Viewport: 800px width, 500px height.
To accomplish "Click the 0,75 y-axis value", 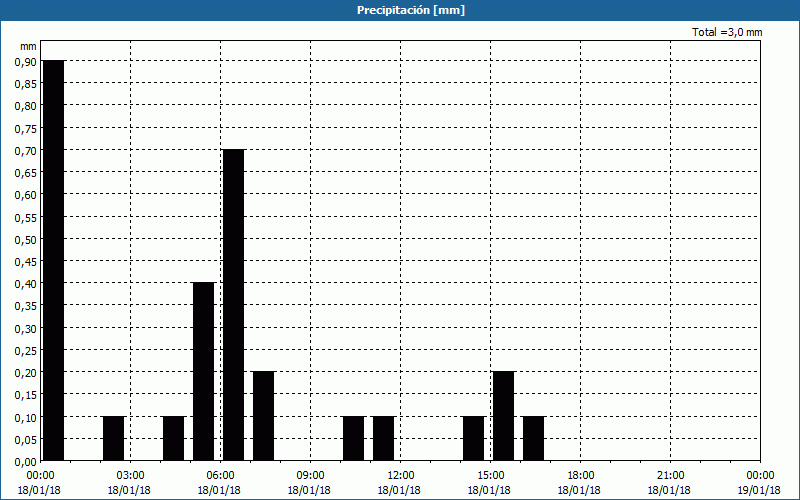I will 26,128.
